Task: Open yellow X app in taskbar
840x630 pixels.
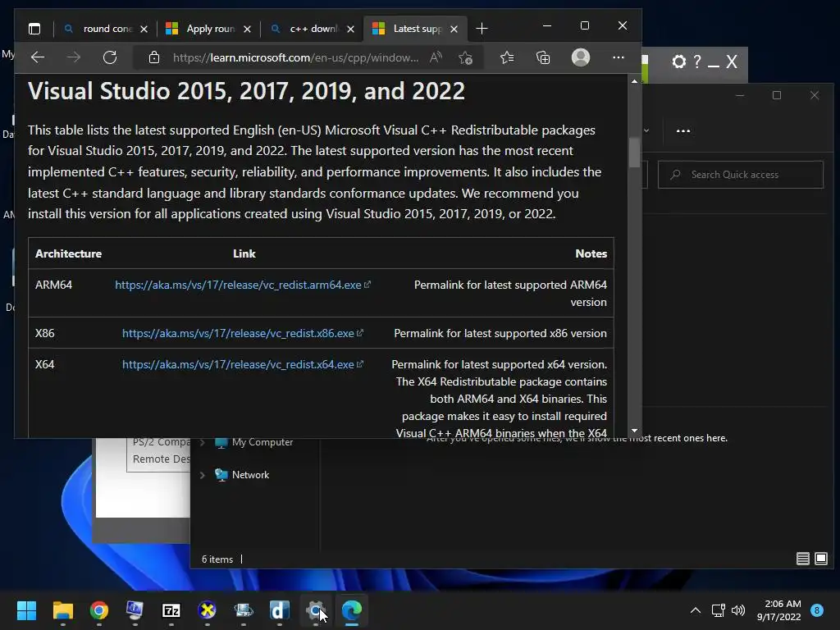Action: pyautogui.click(x=207, y=610)
